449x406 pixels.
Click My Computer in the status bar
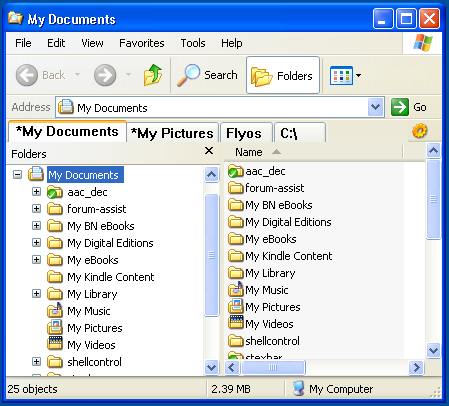[333, 389]
